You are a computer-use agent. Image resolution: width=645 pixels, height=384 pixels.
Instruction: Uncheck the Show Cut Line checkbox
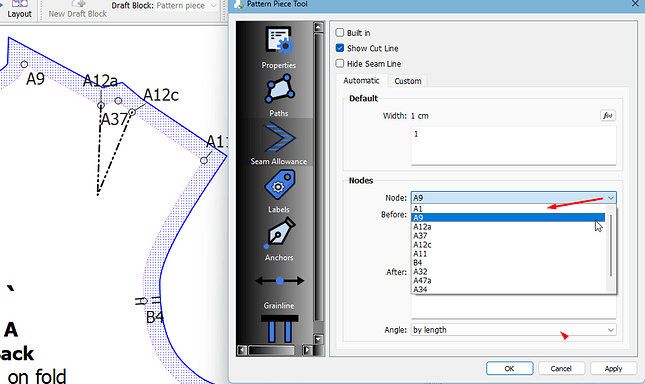click(340, 48)
